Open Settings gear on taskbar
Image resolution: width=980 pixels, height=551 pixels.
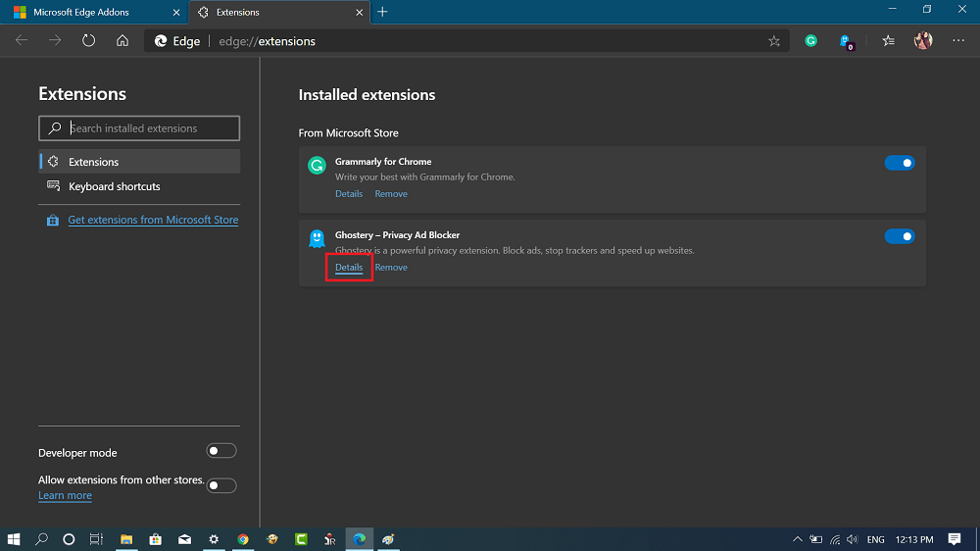tap(214, 539)
